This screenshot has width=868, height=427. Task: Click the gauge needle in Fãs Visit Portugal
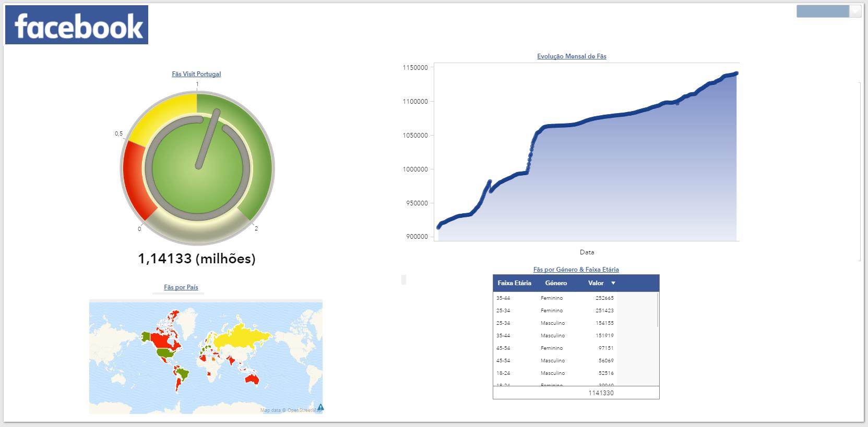[207, 139]
